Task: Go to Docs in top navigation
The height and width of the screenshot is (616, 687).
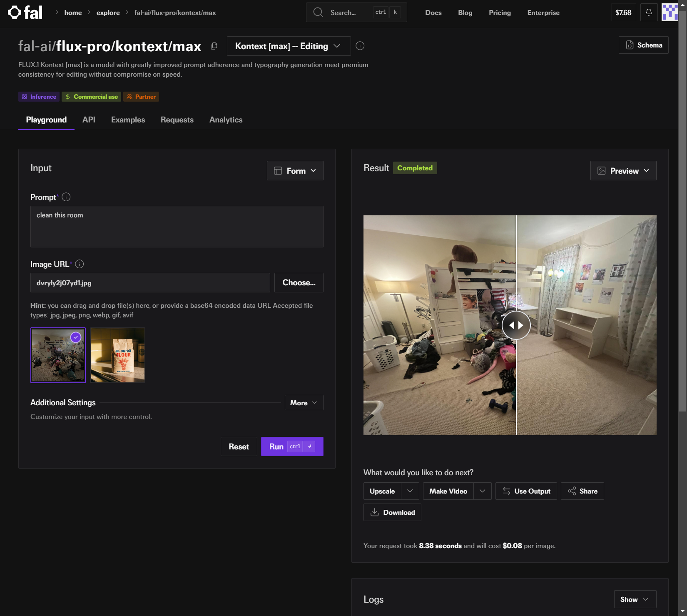Action: (433, 12)
